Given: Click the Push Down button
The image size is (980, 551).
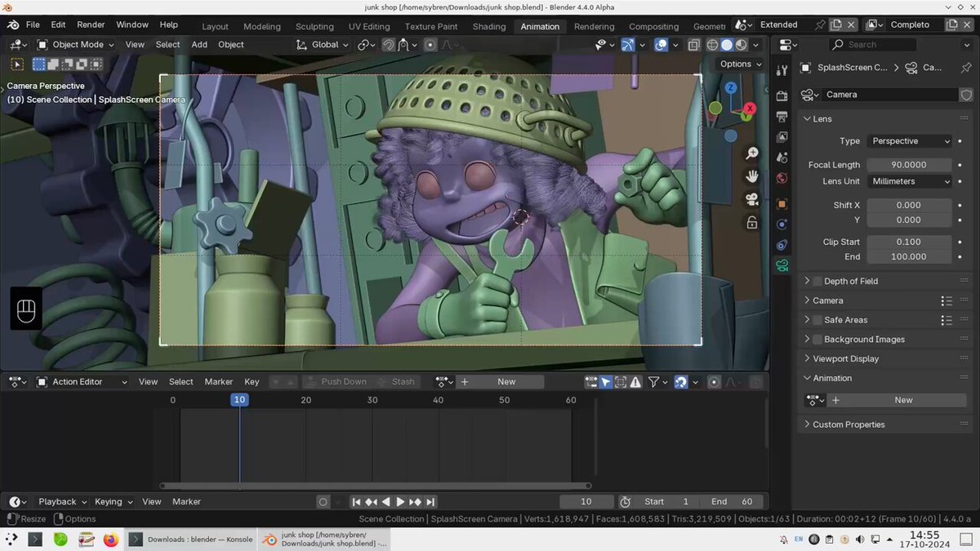Looking at the screenshot, I should click(344, 382).
